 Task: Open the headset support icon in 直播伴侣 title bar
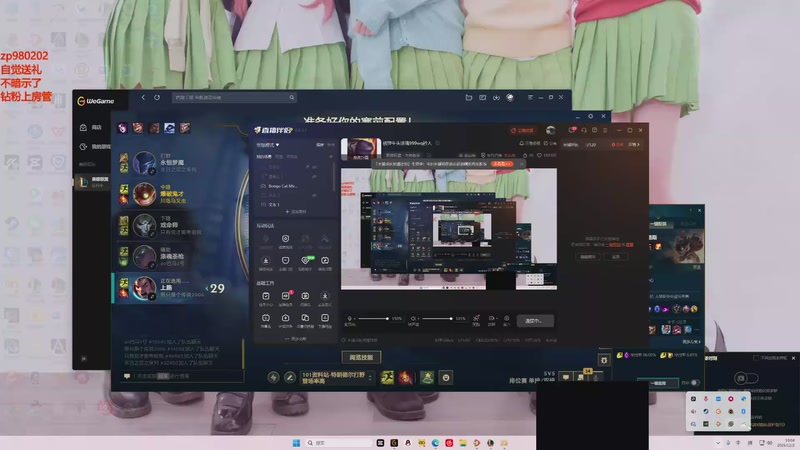[x=584, y=130]
